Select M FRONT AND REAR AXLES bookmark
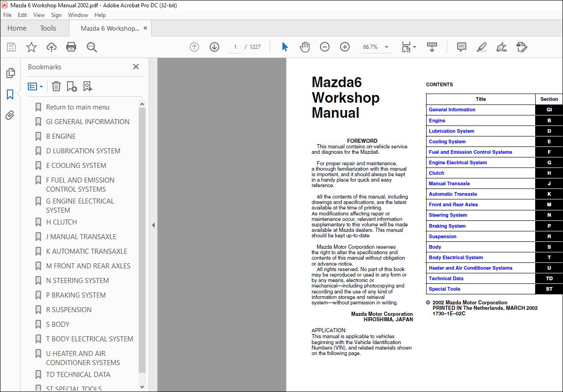Viewport: 563px width, 392px height. (x=88, y=266)
